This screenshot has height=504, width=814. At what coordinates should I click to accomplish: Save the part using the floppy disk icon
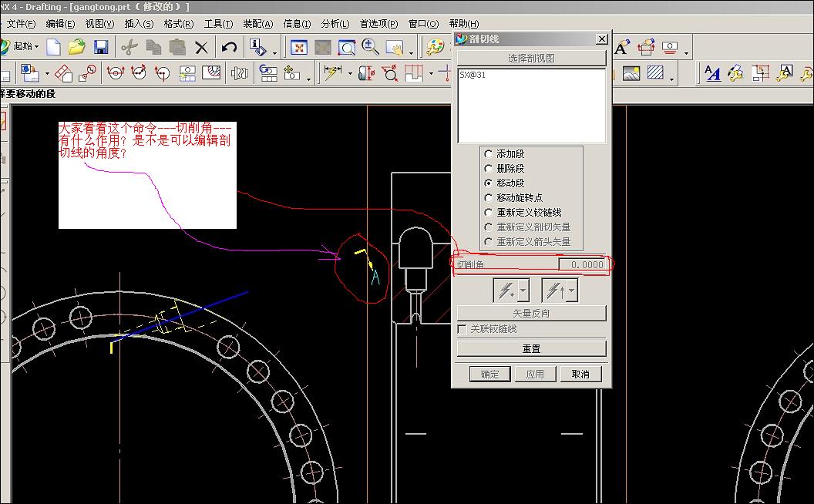101,47
